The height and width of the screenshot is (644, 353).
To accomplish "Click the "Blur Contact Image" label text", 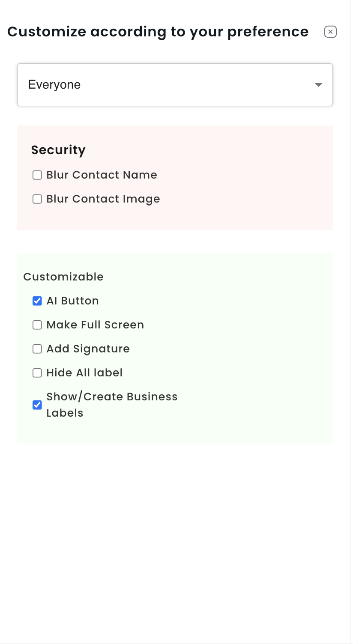I will (x=103, y=199).
